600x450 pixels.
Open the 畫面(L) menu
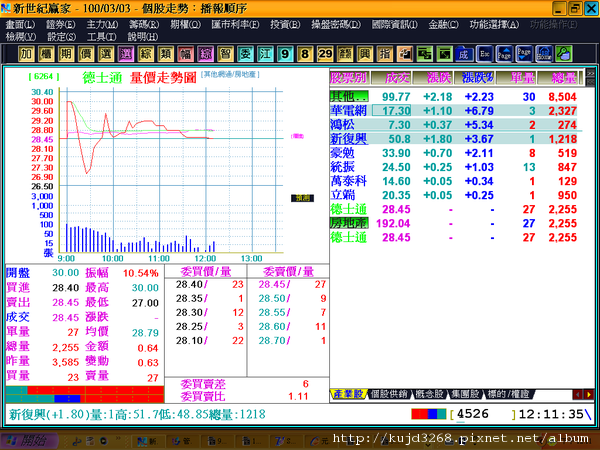(20, 24)
